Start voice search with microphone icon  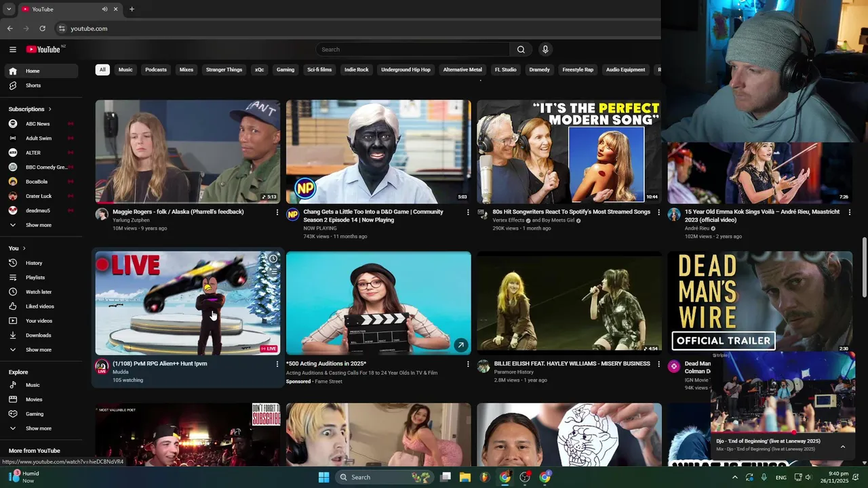coord(545,49)
